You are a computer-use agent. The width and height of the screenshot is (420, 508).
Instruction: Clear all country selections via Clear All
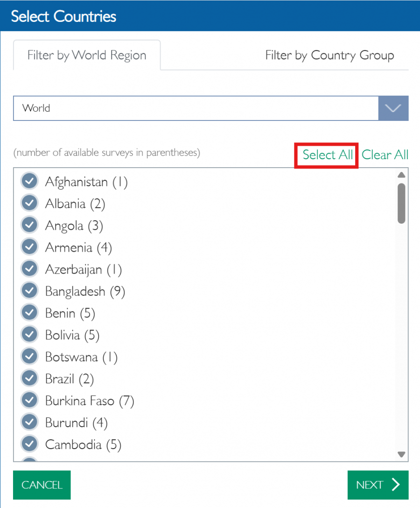pos(385,155)
